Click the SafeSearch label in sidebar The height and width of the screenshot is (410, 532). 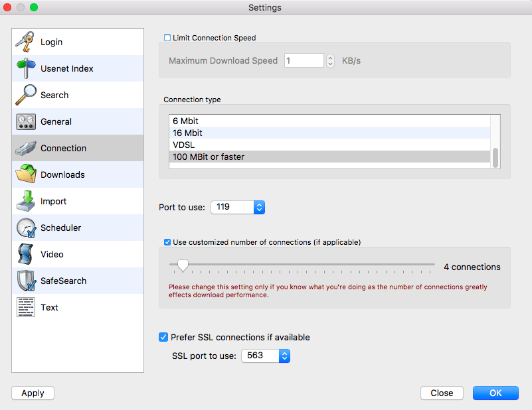tap(64, 281)
